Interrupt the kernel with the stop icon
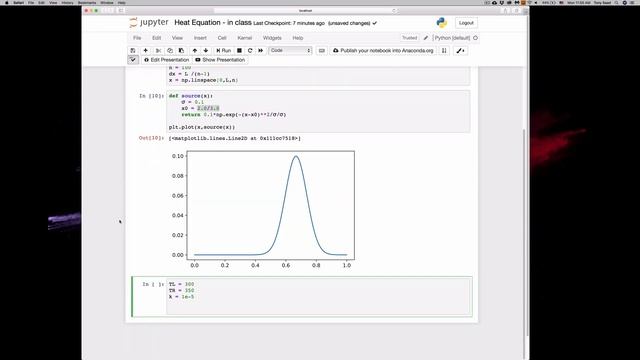The image size is (640, 360). [239, 51]
